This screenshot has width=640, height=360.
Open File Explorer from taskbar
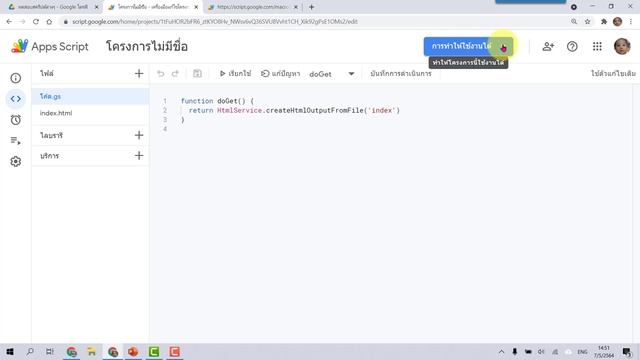(92, 351)
